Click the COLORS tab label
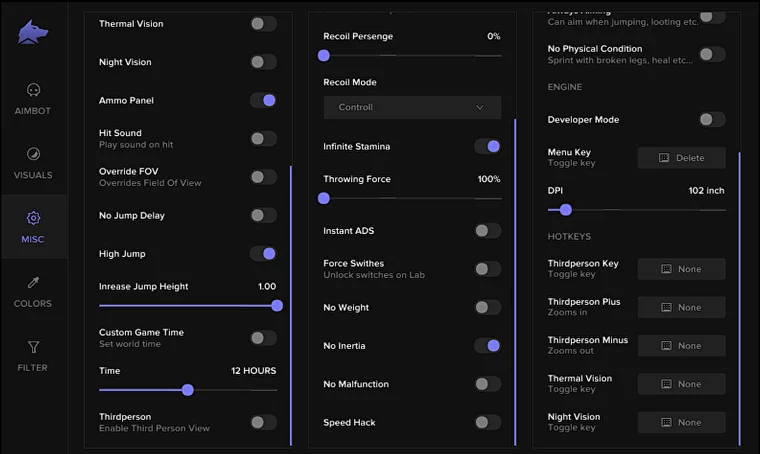Screen dimensions: 760x454 [x=33, y=304]
